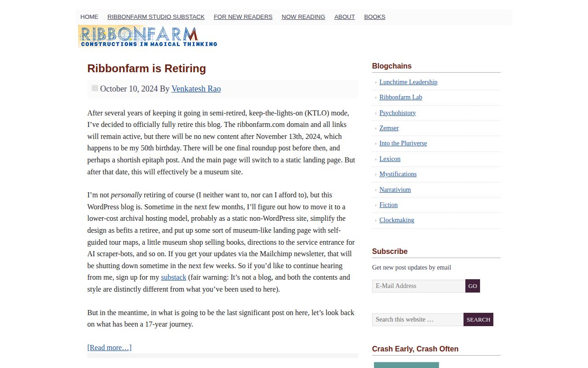This screenshot has width=588, height=368.
Task: Click the Read more link
Action: 109,347
